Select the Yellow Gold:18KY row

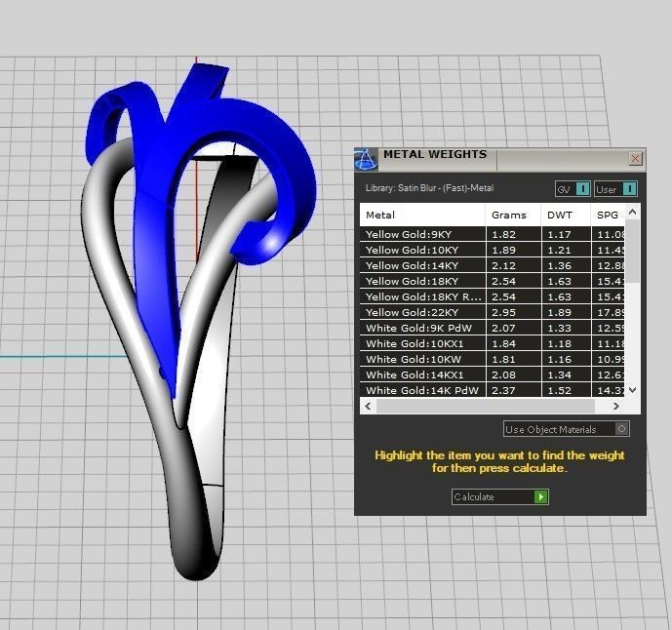pos(492,281)
